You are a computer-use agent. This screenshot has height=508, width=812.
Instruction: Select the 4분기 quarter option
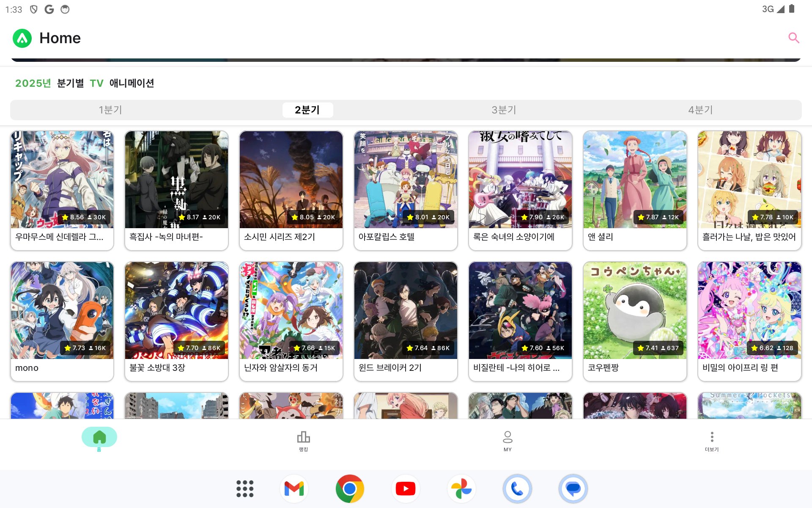[x=701, y=110]
